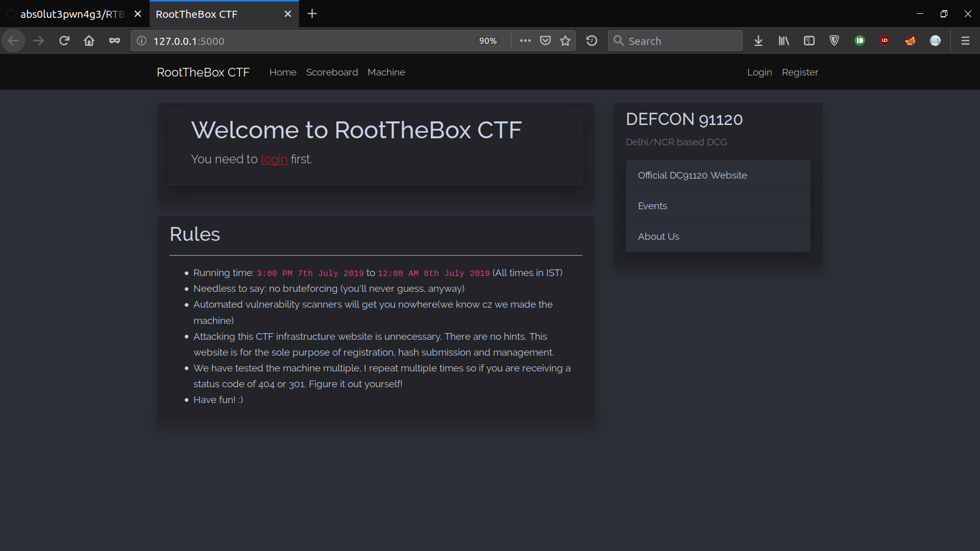Open the Library icon
The width and height of the screenshot is (980, 551).
[x=783, y=41]
